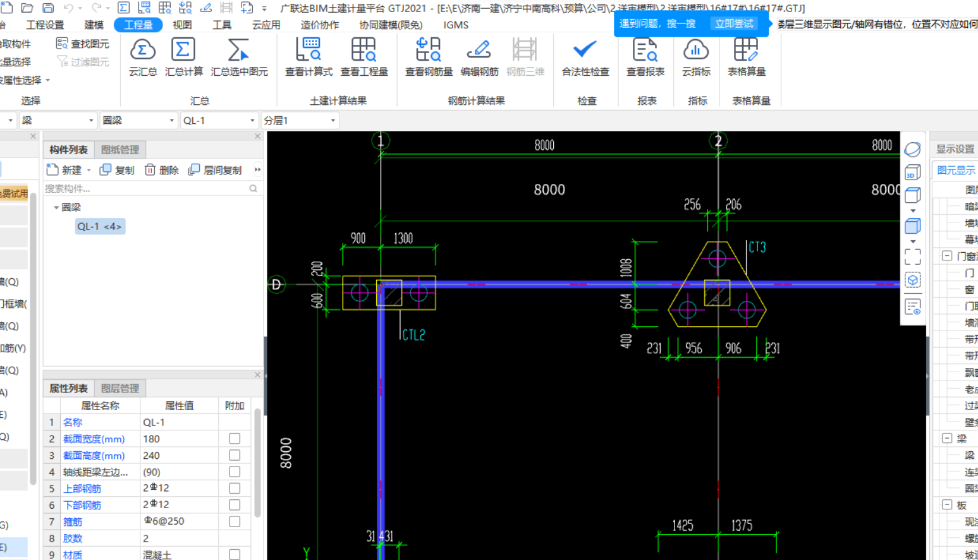The width and height of the screenshot is (978, 560).
Task: Open the 云应用 ribbon tab
Action: (266, 25)
